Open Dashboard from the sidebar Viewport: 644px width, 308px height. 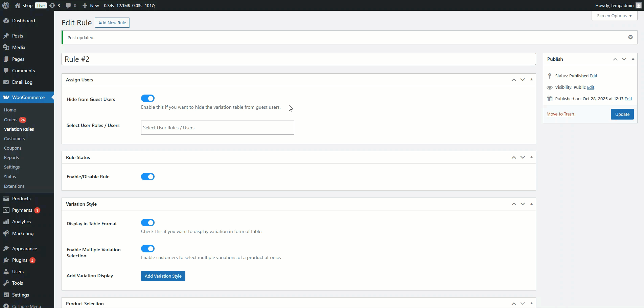click(23, 21)
